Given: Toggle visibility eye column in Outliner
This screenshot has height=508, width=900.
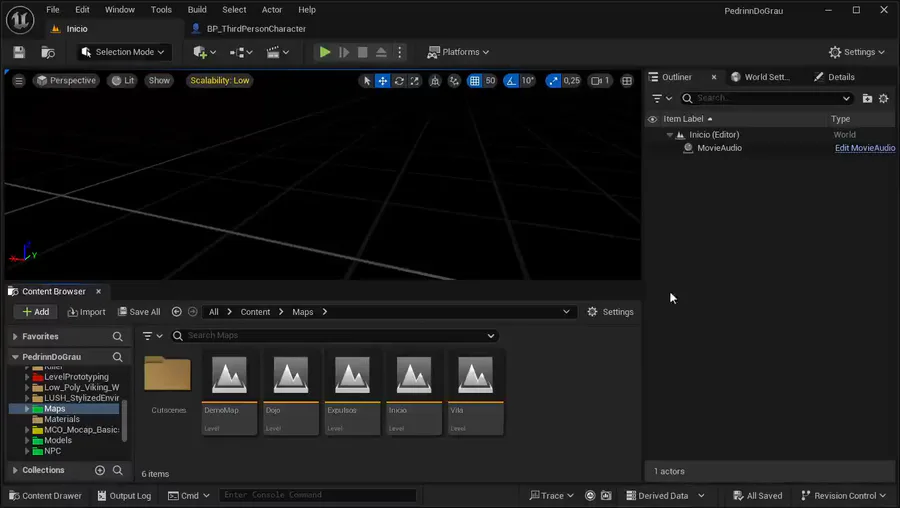Looking at the screenshot, I should [x=653, y=119].
